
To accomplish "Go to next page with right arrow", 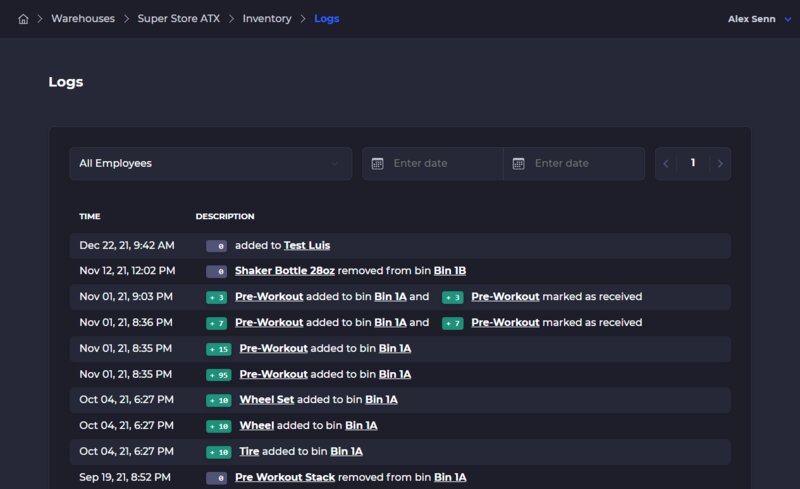I will [x=719, y=163].
